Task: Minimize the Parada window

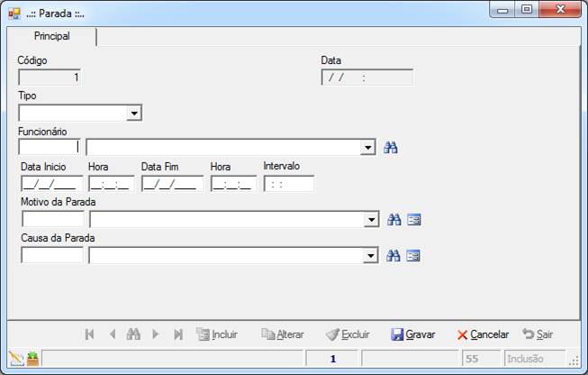Action: 502,10
